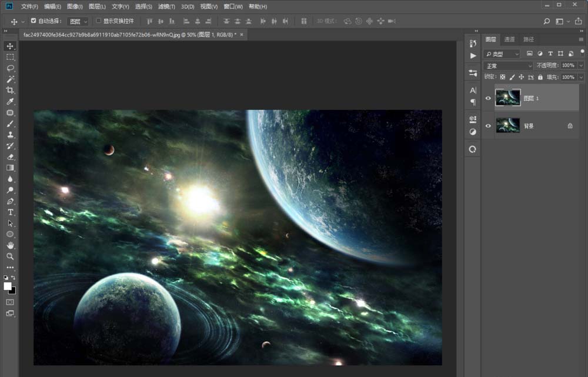Viewport: 588px width, 377px height.
Task: Select the Zoom tool
Action: (x=9, y=256)
